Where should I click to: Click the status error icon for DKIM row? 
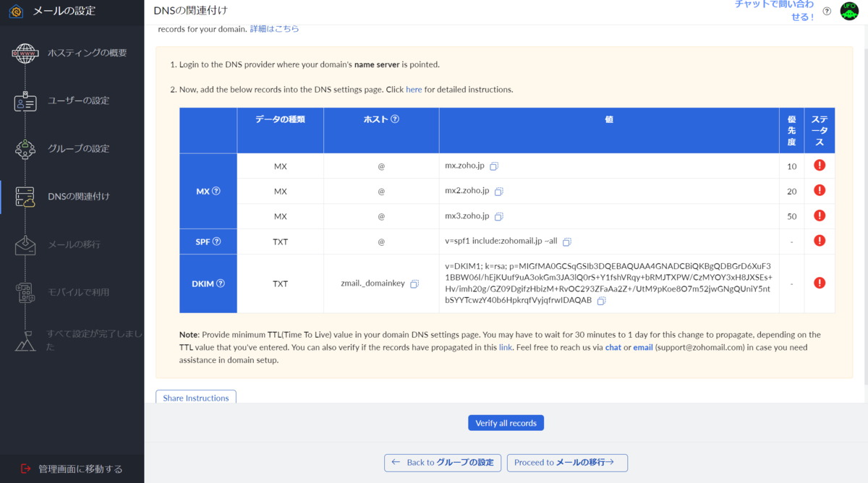(820, 283)
